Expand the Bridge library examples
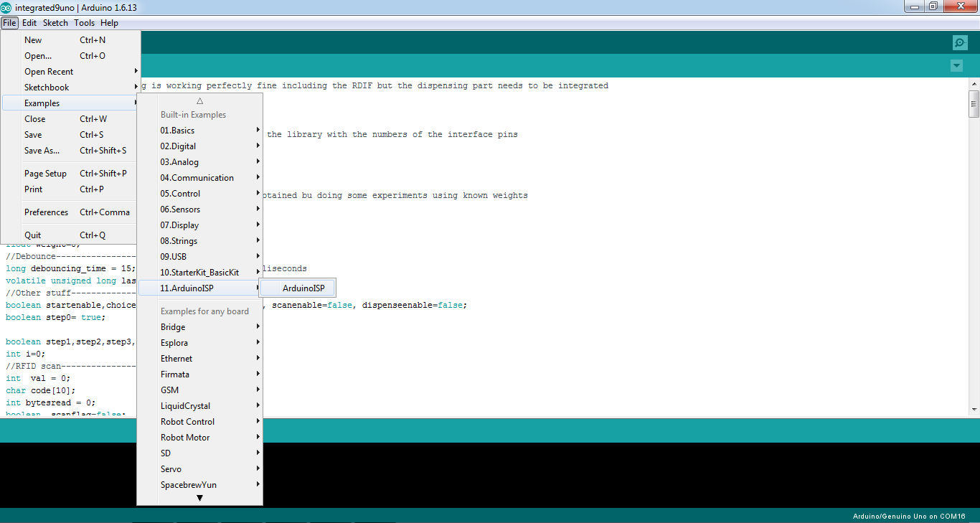This screenshot has height=523, width=980. pos(200,327)
